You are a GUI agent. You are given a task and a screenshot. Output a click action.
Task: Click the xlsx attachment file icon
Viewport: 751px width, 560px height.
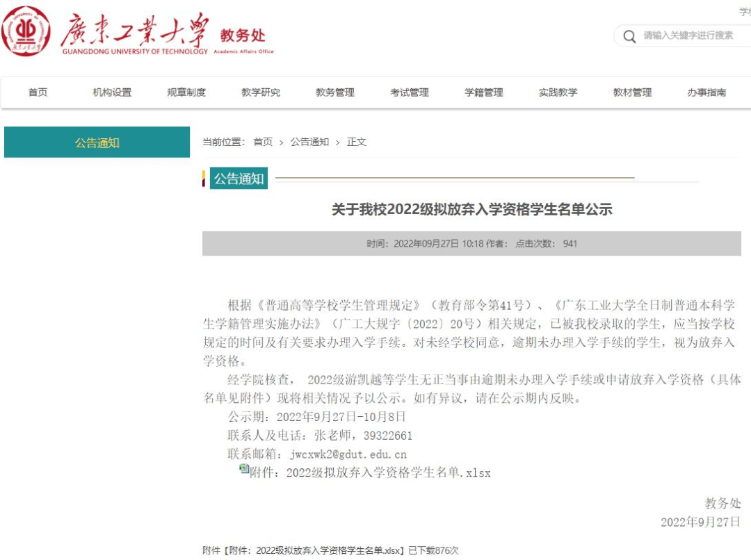[244, 469]
